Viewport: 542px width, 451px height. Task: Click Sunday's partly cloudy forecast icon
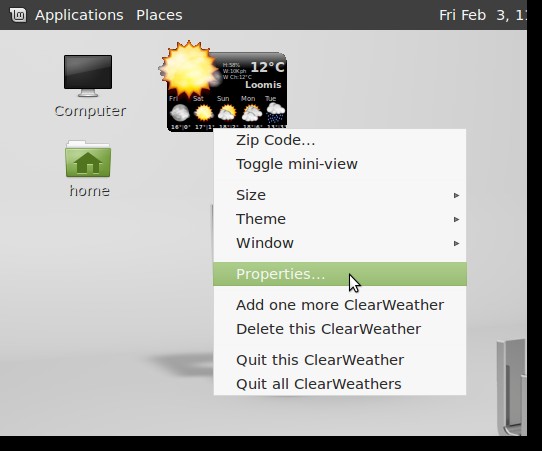227,113
